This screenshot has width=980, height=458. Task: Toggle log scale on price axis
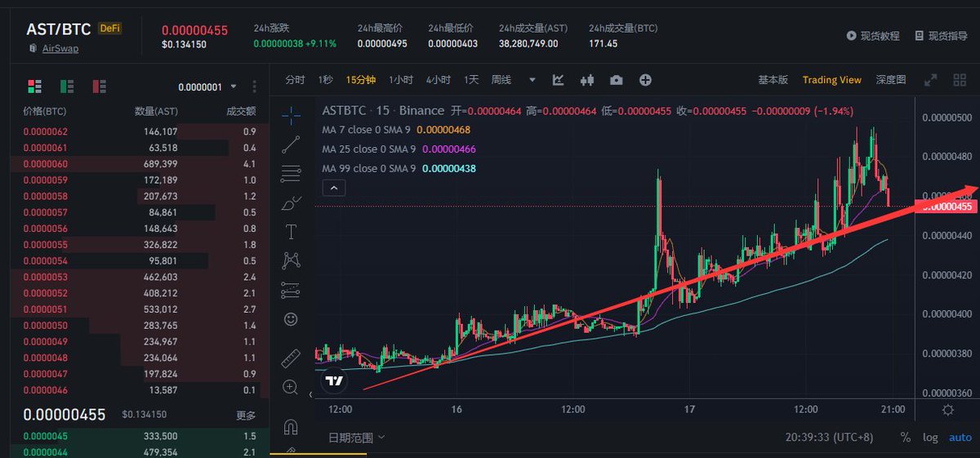(x=930, y=438)
